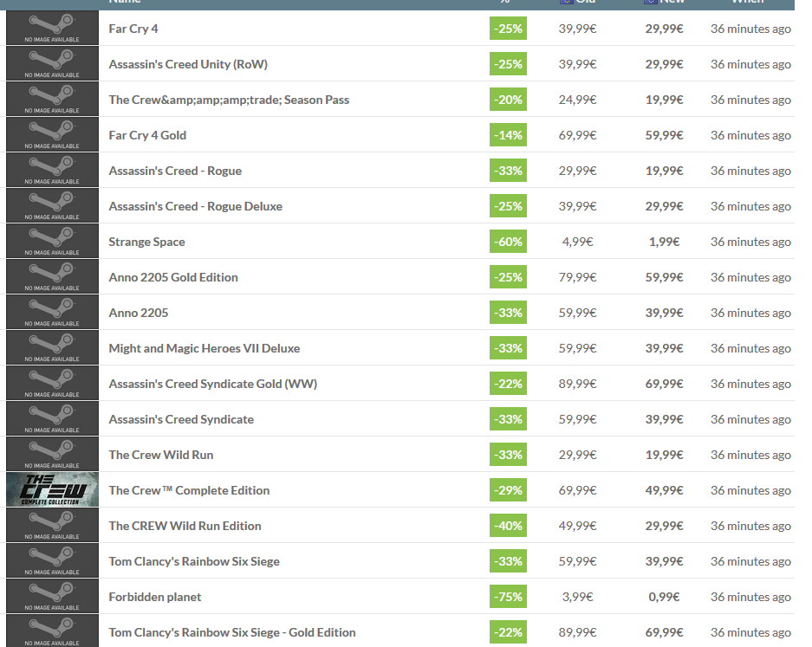The height and width of the screenshot is (647, 812).
Task: Open The Crew Season Pass entry
Action: (x=229, y=100)
